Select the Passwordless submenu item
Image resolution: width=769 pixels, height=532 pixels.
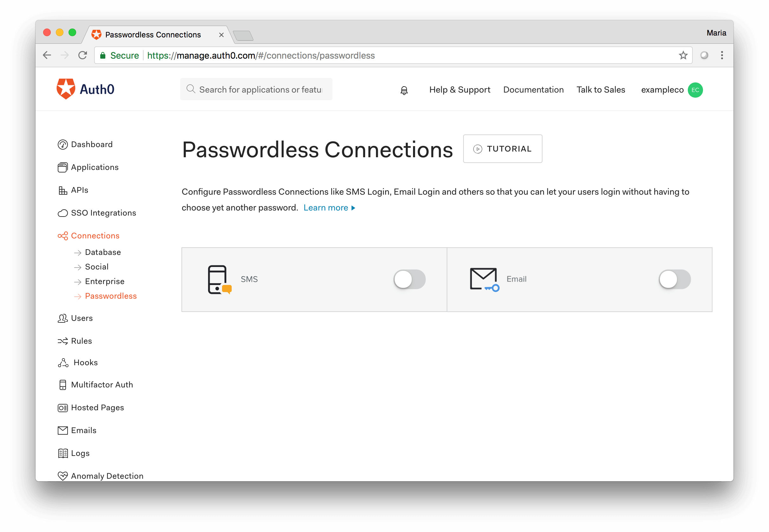coord(111,296)
